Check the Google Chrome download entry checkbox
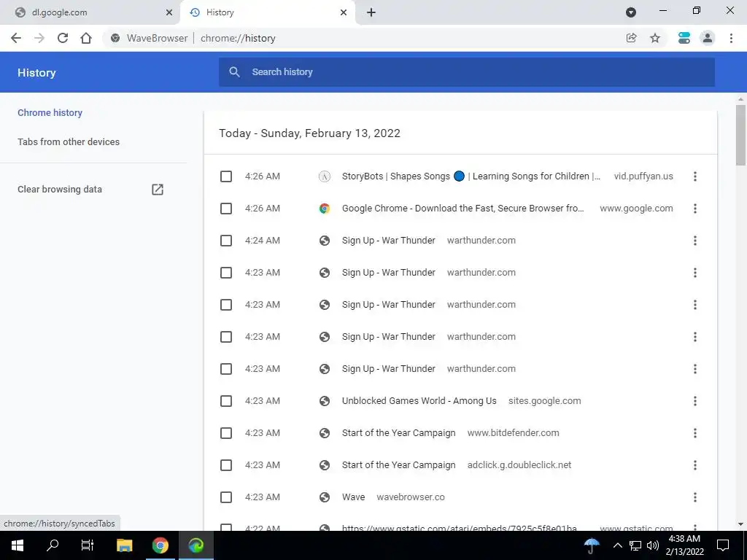The height and width of the screenshot is (560, 747). (226, 209)
